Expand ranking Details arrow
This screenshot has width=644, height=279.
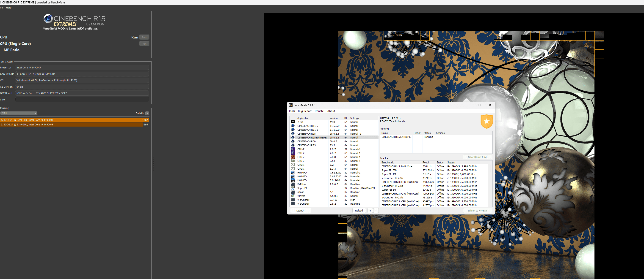pyautogui.click(x=147, y=113)
